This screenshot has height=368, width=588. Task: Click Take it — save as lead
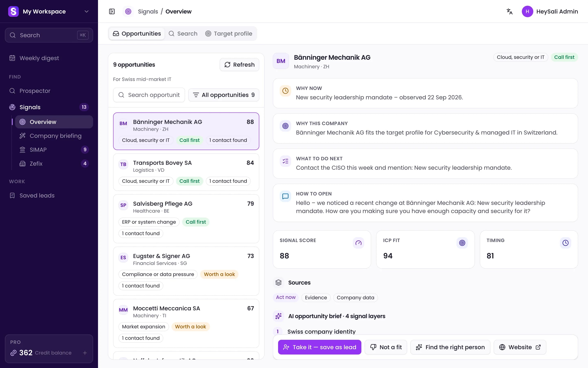click(x=320, y=347)
